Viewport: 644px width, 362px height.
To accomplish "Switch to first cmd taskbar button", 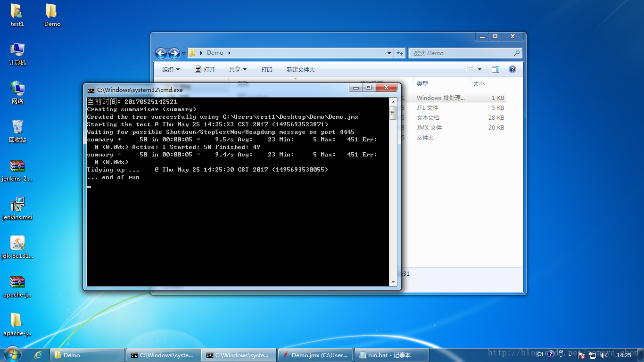I will tap(164, 355).
